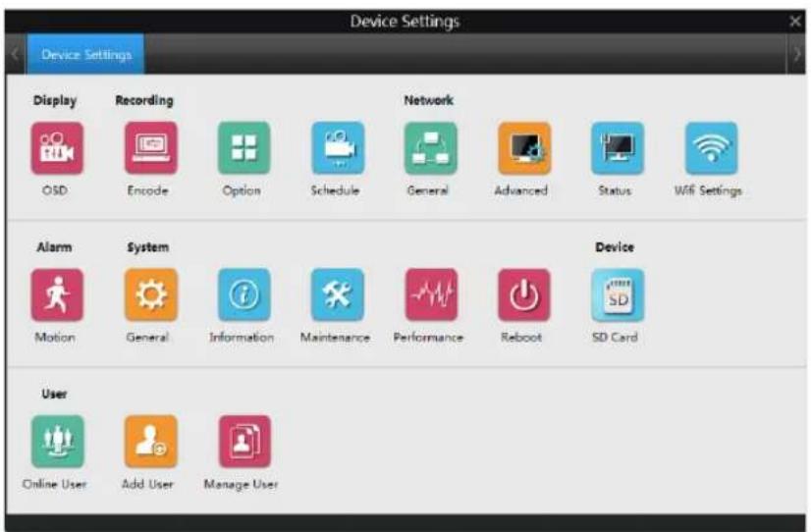This screenshot has height=532, width=811.
Task: Open the recording Schedule icon
Action: (x=338, y=148)
